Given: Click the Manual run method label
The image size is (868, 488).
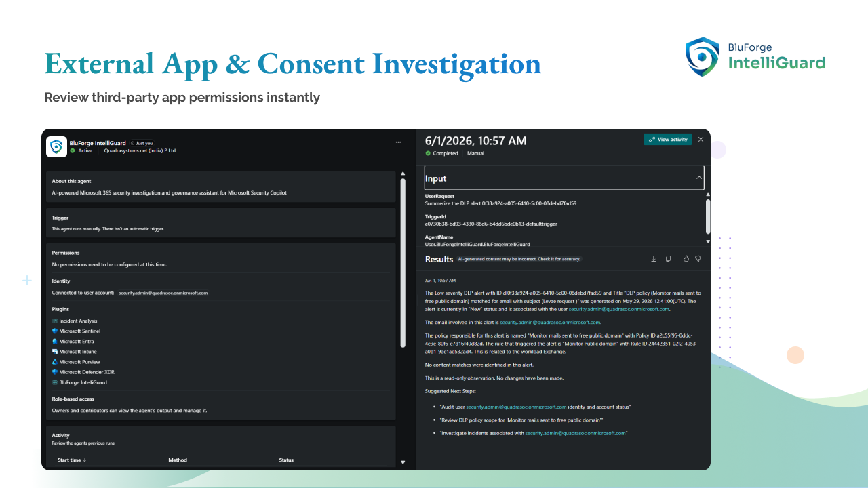Looking at the screenshot, I should [475, 153].
